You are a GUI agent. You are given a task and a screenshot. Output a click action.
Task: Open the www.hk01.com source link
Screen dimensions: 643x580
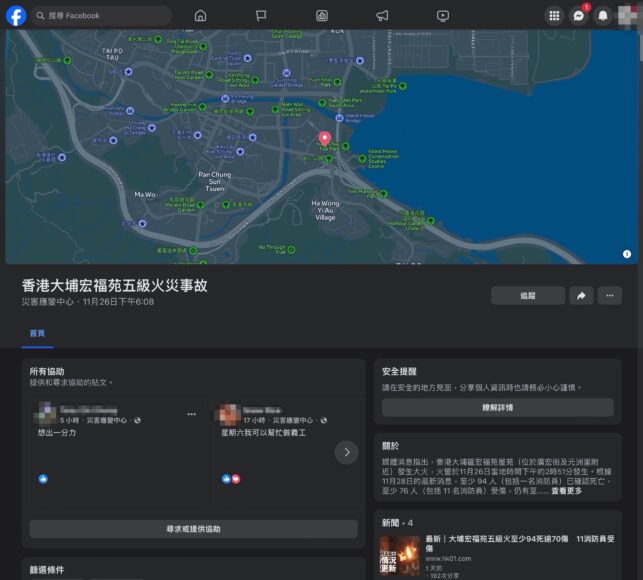click(x=448, y=559)
